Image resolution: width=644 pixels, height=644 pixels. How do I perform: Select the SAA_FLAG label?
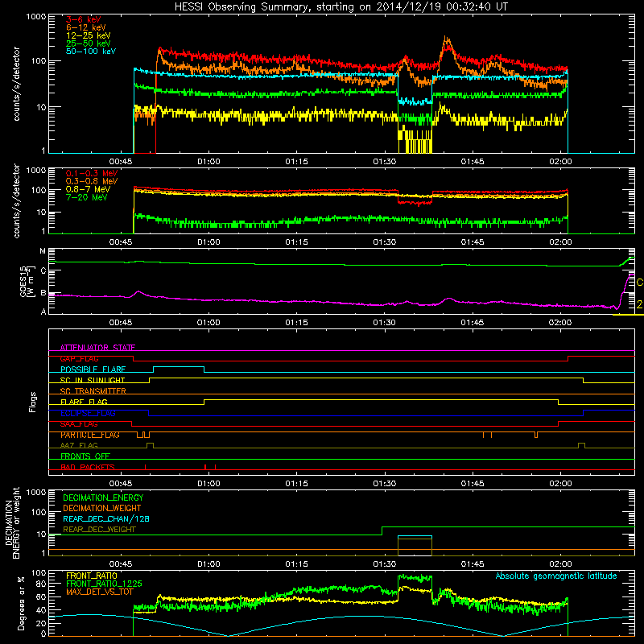point(79,423)
